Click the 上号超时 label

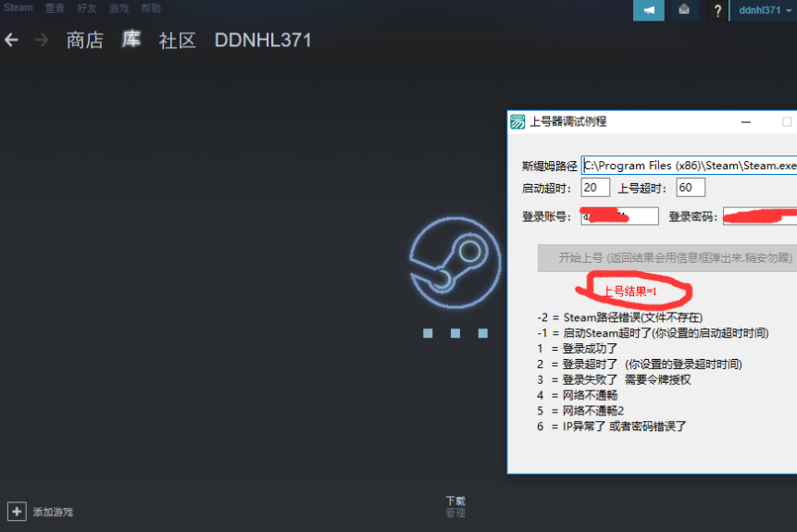tap(642, 189)
